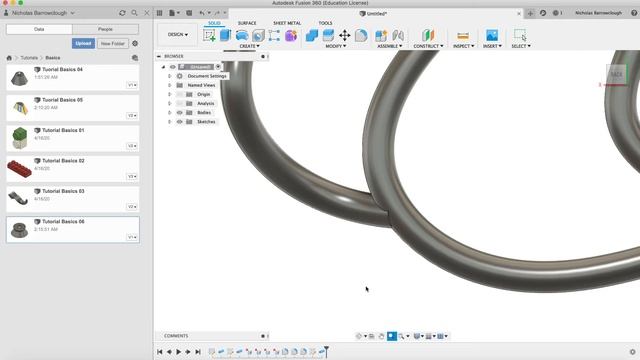Click the timeline Play button
This screenshot has height=360, width=640.
pyautogui.click(x=178, y=352)
